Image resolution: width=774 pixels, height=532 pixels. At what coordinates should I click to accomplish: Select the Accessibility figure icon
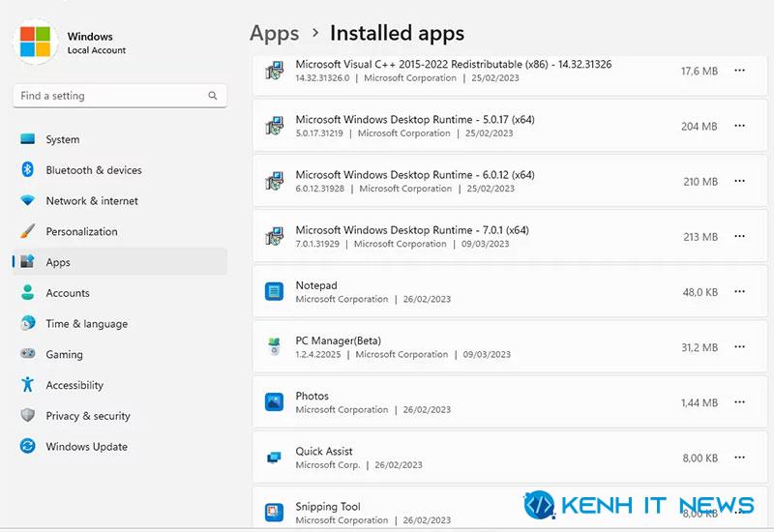[28, 384]
